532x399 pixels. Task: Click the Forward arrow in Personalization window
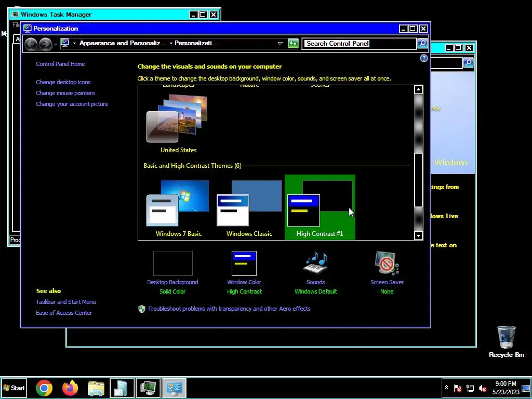[x=45, y=44]
